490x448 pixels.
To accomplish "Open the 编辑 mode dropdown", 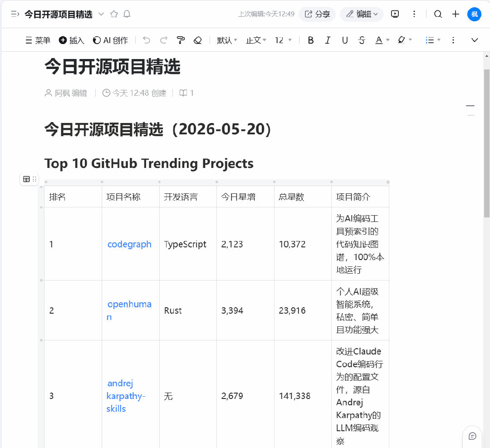I will [362, 14].
